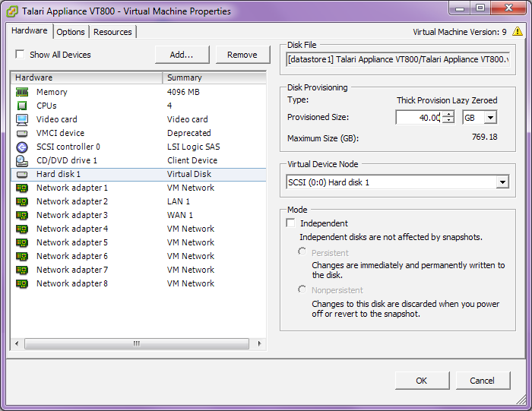Click the Summary column header
The image size is (532, 411).
pos(214,77)
